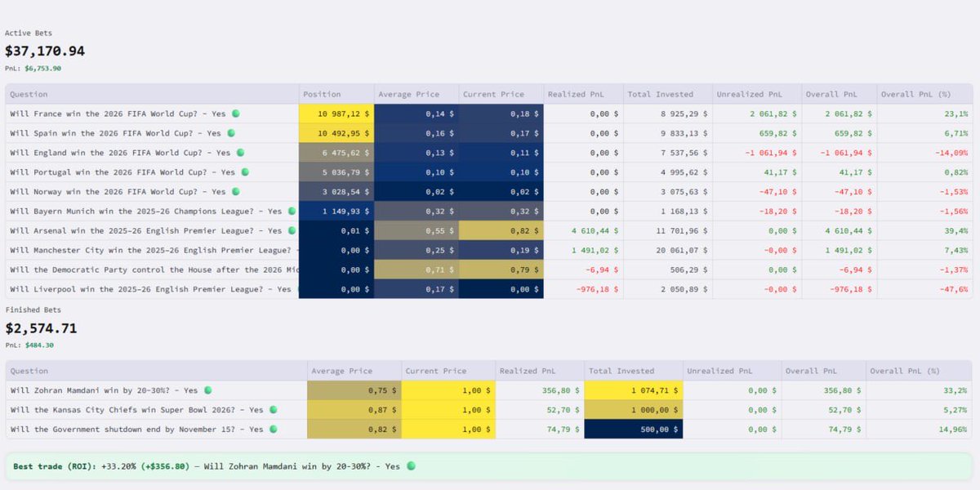The width and height of the screenshot is (980, 490).
Task: Sort active bets by Current Price header
Action: (x=501, y=94)
